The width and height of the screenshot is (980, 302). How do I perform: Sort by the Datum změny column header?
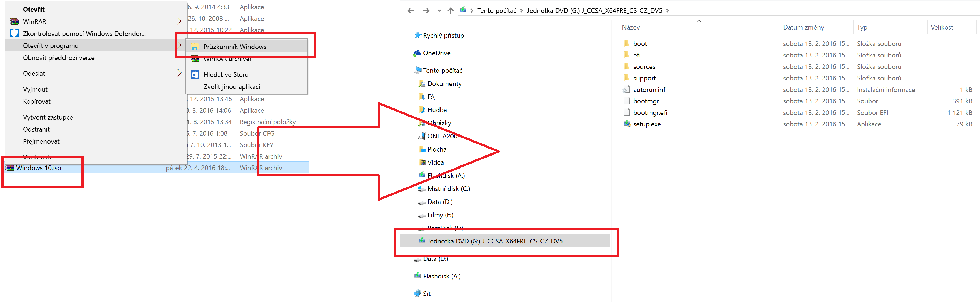tap(803, 27)
